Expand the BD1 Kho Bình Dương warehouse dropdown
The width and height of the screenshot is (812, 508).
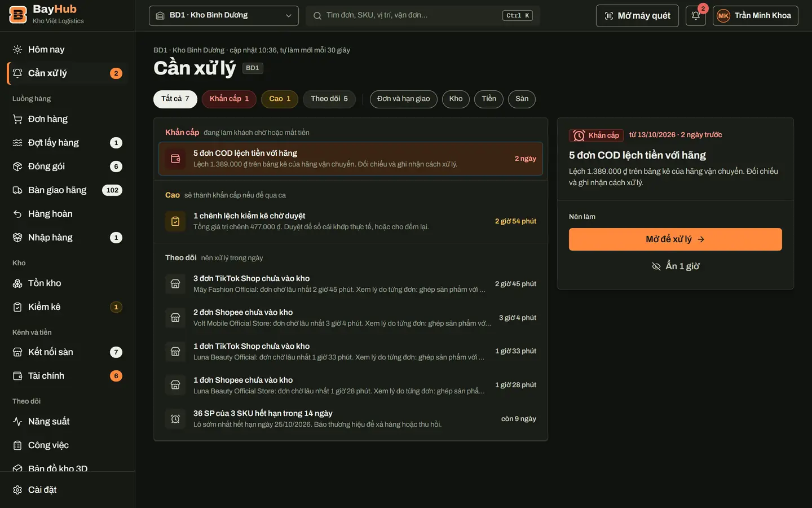[224, 16]
